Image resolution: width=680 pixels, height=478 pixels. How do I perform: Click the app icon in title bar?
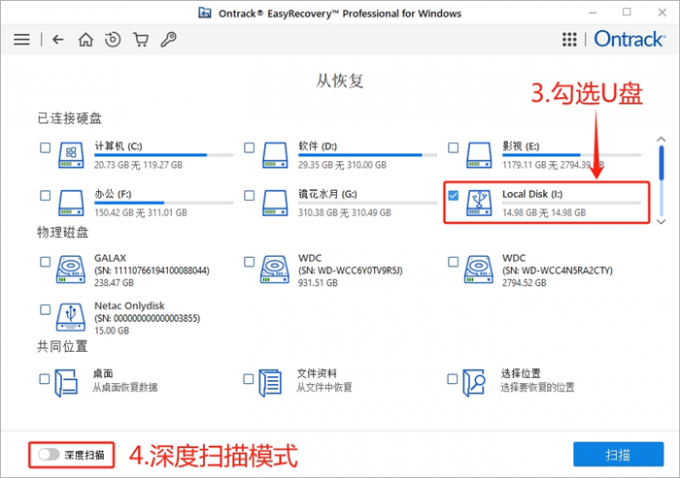click(x=205, y=13)
